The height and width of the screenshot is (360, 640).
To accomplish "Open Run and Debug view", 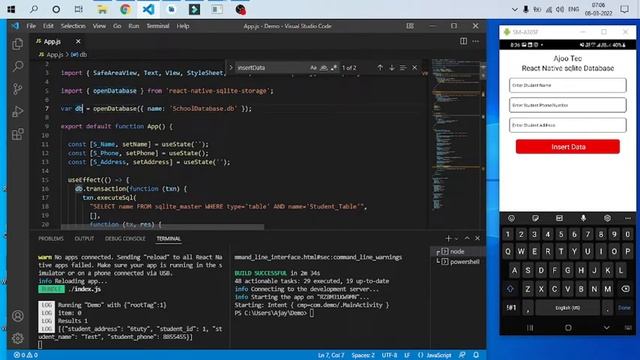I will pyautogui.click(x=18, y=111).
